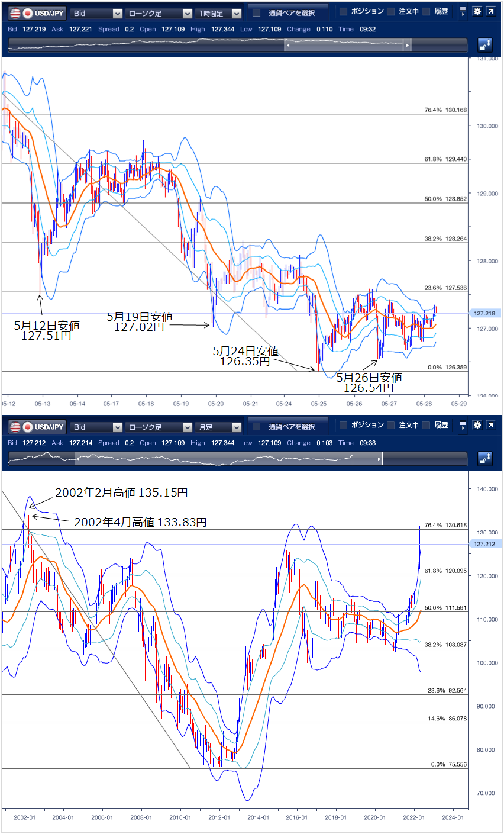
Task: Click the zoom reset icon beside the lower range slider
Action: pos(484,459)
